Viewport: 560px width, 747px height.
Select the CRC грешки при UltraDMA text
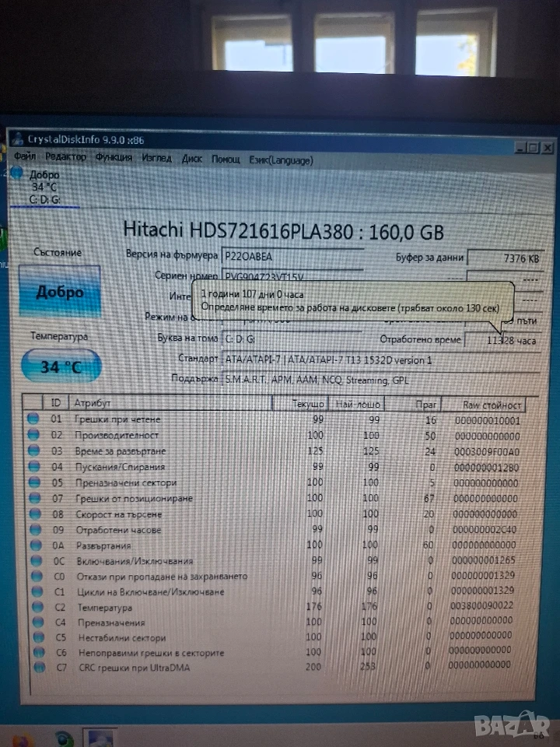point(135,668)
